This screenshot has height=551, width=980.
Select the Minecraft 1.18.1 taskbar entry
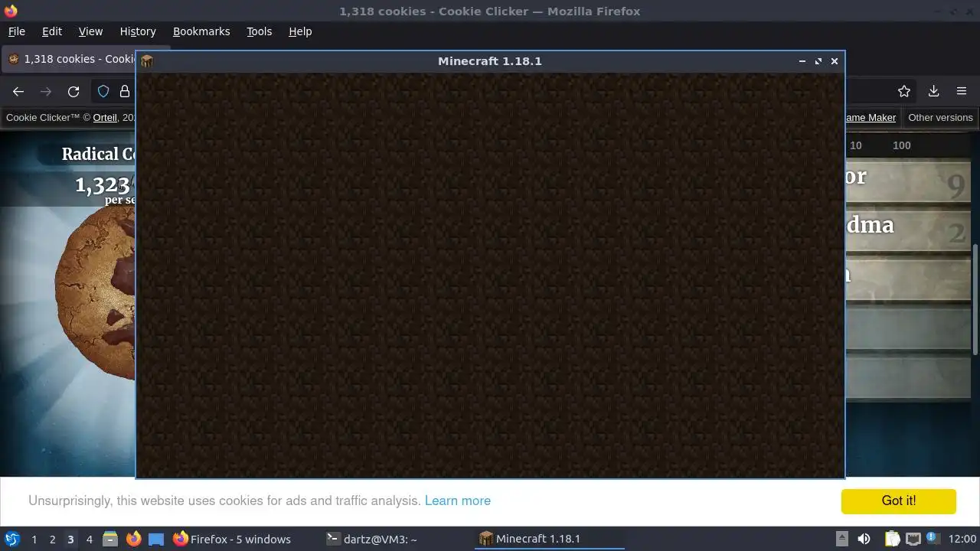coord(549,539)
